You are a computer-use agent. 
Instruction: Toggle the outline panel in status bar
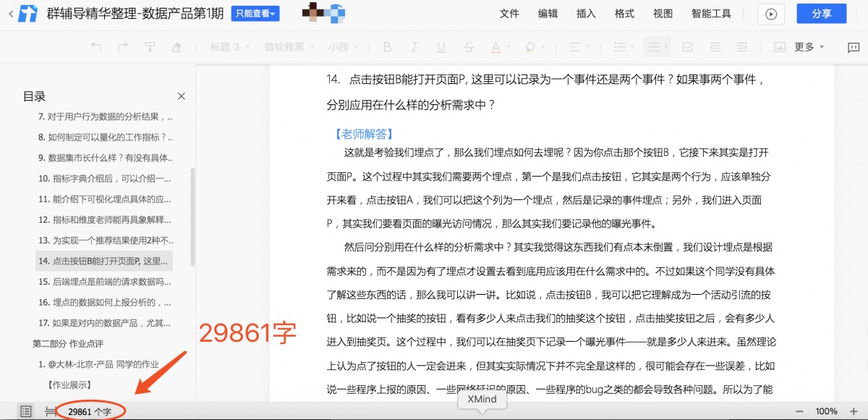coord(26,411)
